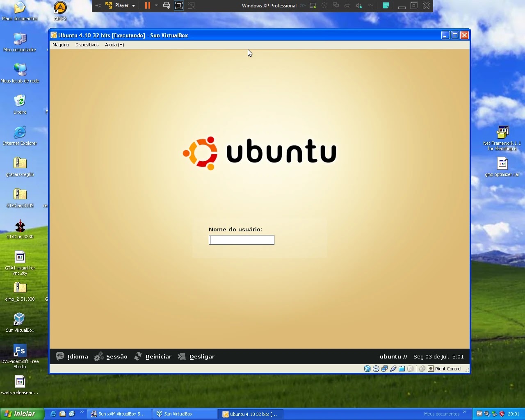Click the Idioma button on Ubuntu login
525x420 pixels.
pos(72,356)
